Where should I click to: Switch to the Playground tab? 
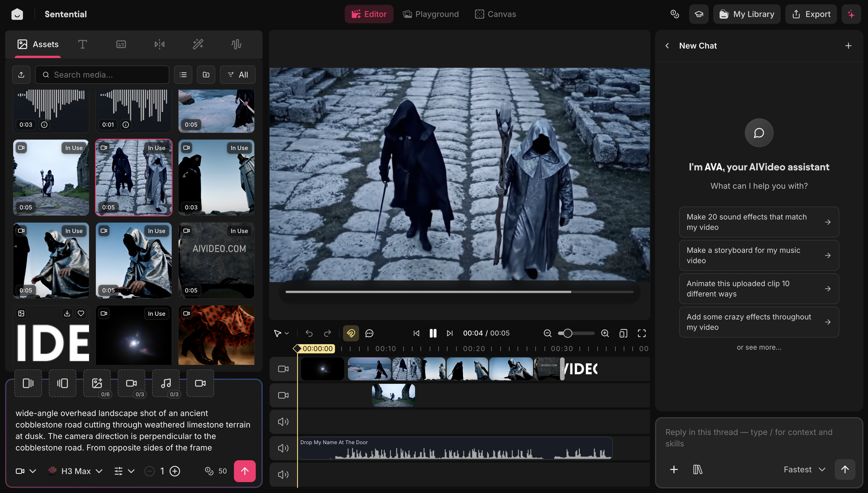[x=431, y=14]
